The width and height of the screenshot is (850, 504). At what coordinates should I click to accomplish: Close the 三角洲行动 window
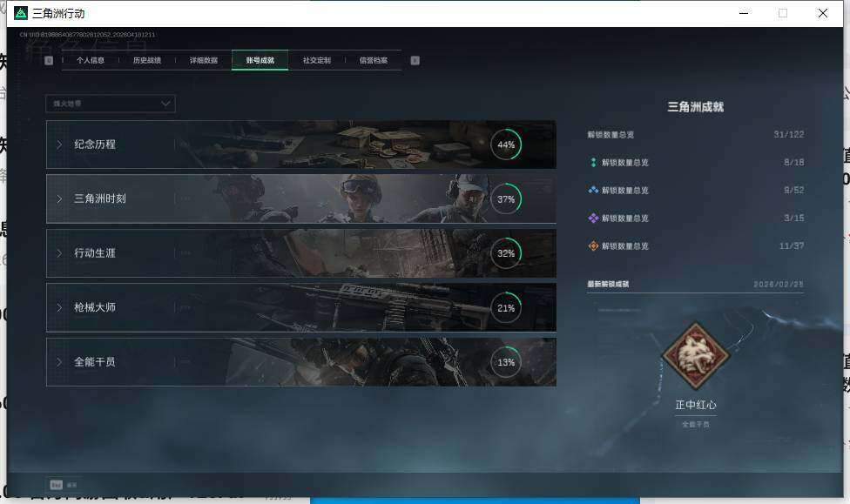point(823,13)
